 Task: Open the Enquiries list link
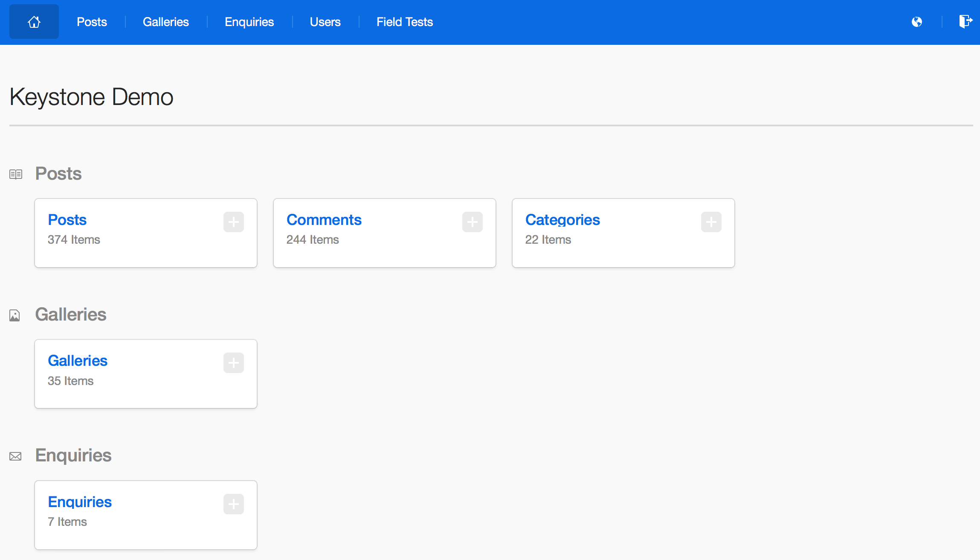79,502
